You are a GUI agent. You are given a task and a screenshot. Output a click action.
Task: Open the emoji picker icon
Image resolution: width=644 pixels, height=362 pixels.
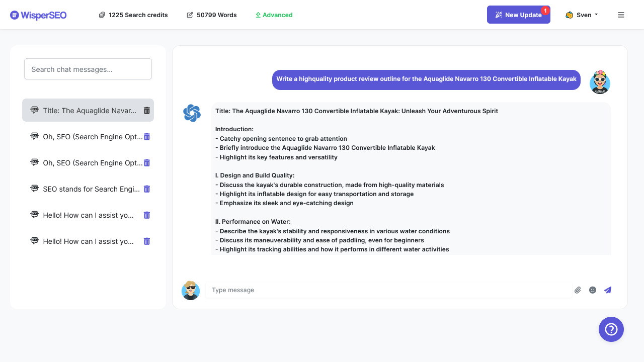(593, 290)
